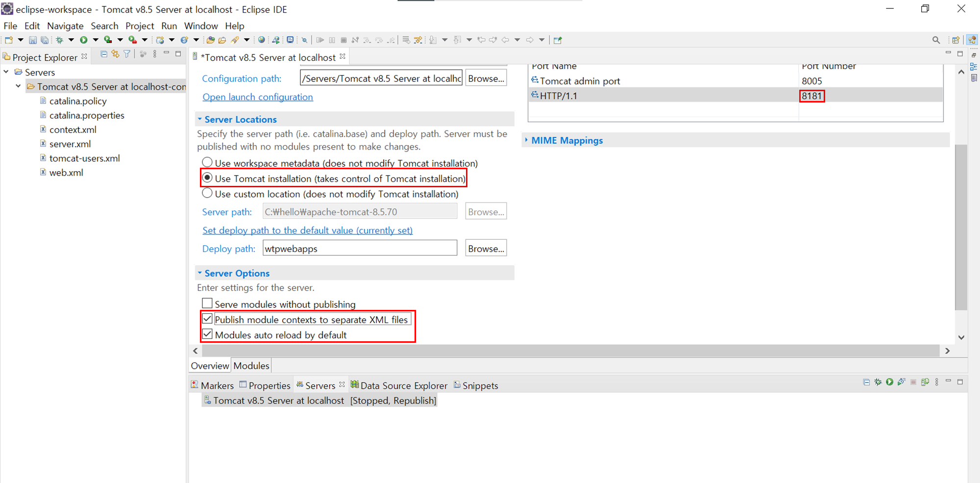Select server.xml in Project Explorer

70,144
